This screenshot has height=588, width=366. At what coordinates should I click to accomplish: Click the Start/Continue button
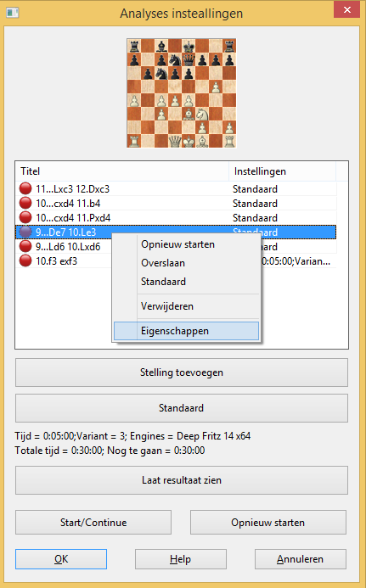[93, 523]
